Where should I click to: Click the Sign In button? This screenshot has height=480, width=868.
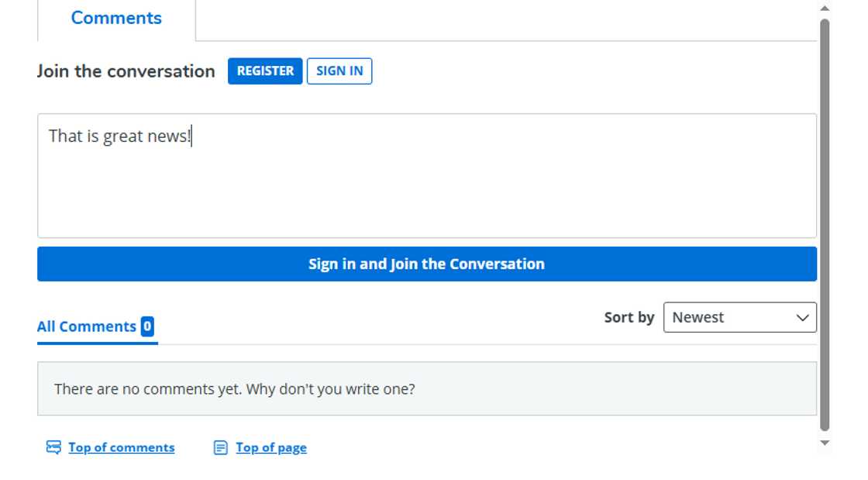(339, 71)
